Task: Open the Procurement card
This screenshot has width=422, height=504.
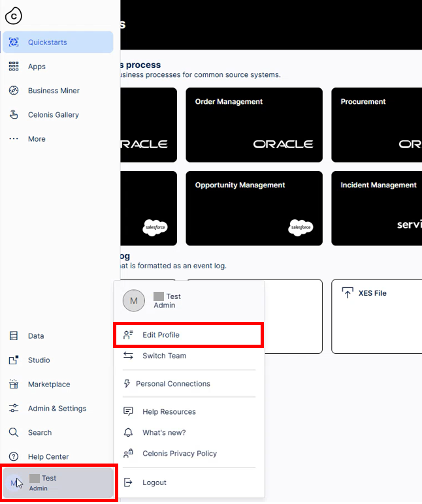Action: click(377, 125)
